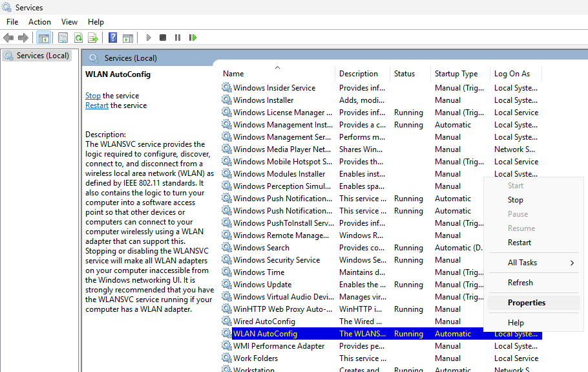This screenshot has height=372, width=588.
Task: Select Restart from the context menu
Action: tap(520, 243)
